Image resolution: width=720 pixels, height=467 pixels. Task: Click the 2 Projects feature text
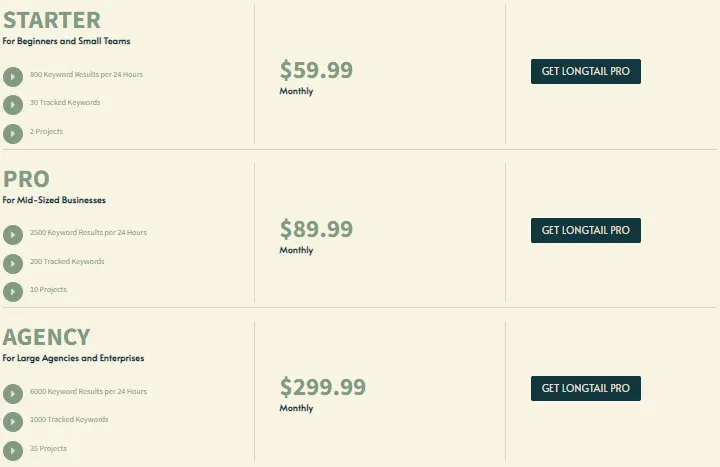[x=46, y=131]
